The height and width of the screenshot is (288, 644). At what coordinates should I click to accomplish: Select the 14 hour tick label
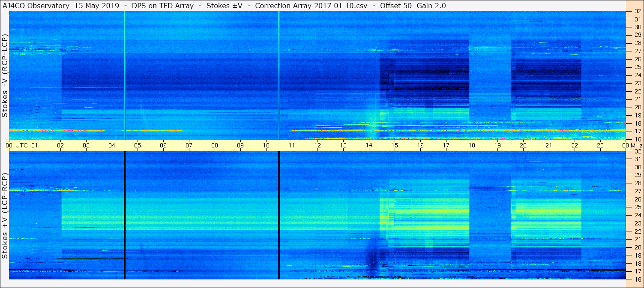(x=369, y=145)
